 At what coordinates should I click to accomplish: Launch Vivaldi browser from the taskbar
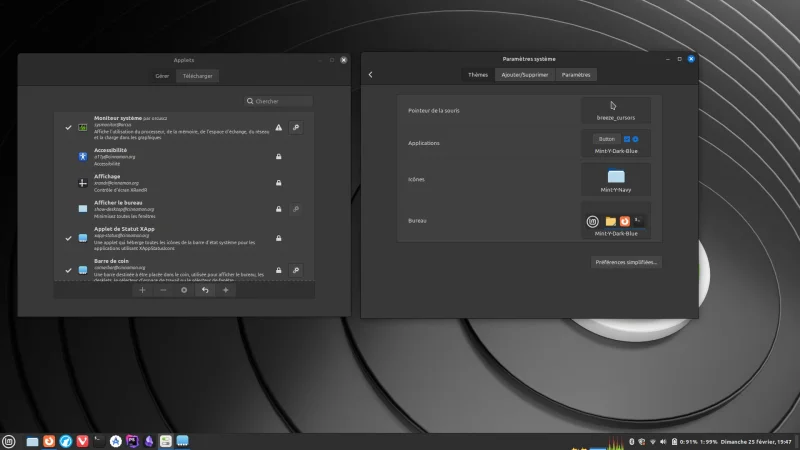(82, 441)
